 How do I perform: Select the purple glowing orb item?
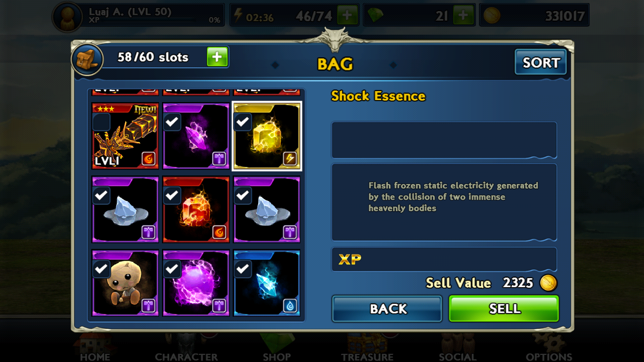(196, 283)
